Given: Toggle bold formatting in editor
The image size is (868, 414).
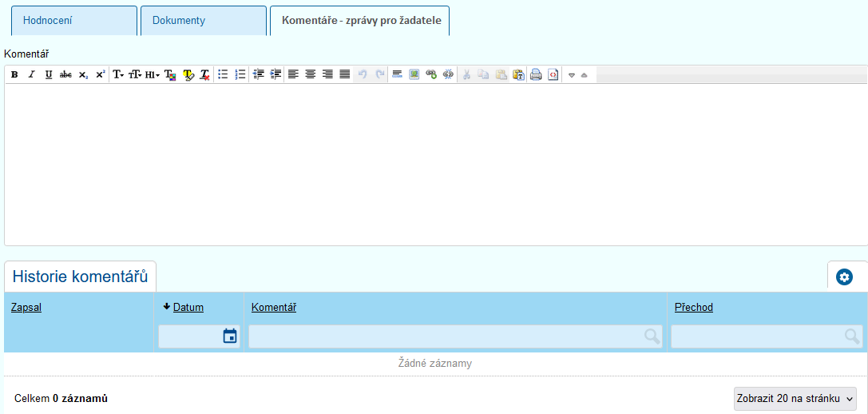Looking at the screenshot, I should click(x=14, y=75).
